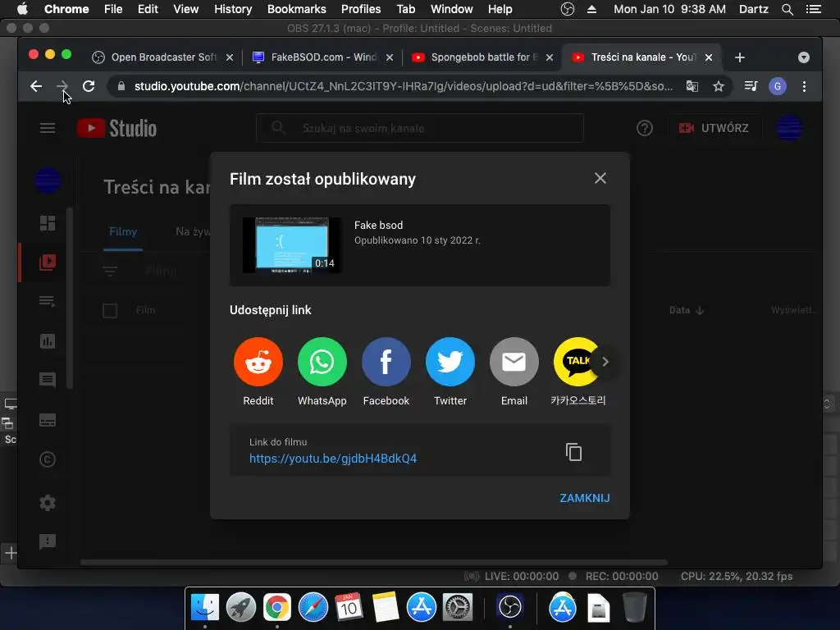Open Chrome tab search dropdown
The image size is (840, 630).
pyautogui.click(x=804, y=57)
